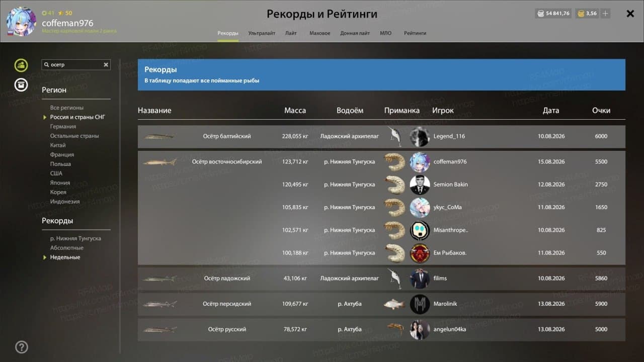Click the Осётр ладожский name
Viewport: 644px width, 362px height.
point(227,279)
